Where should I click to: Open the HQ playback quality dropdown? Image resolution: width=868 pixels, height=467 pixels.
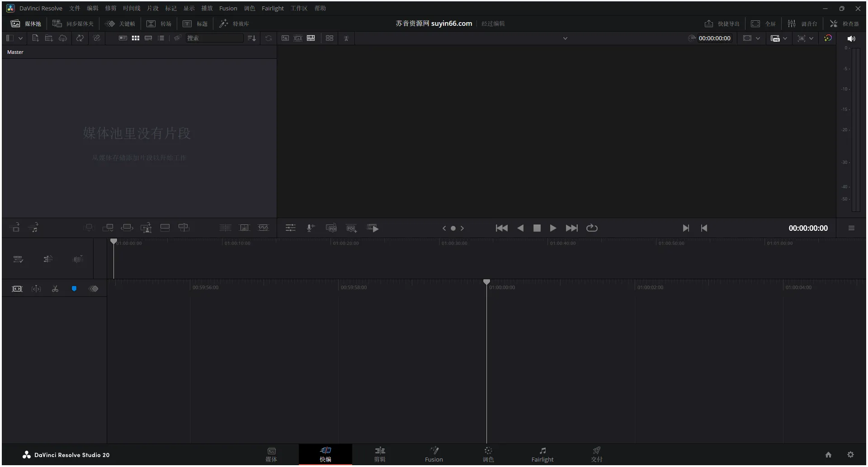click(x=785, y=38)
